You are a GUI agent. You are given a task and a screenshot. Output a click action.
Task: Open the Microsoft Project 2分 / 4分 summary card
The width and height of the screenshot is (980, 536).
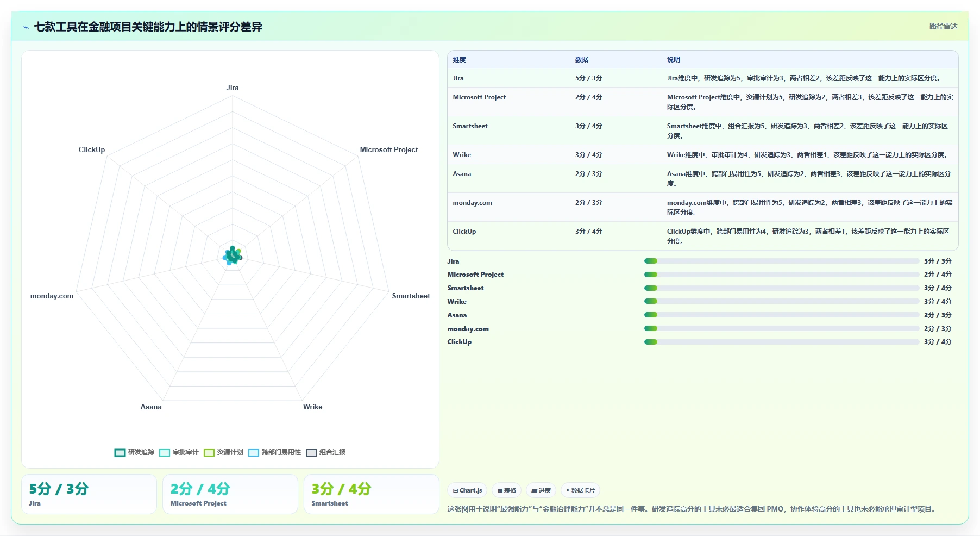coord(230,494)
